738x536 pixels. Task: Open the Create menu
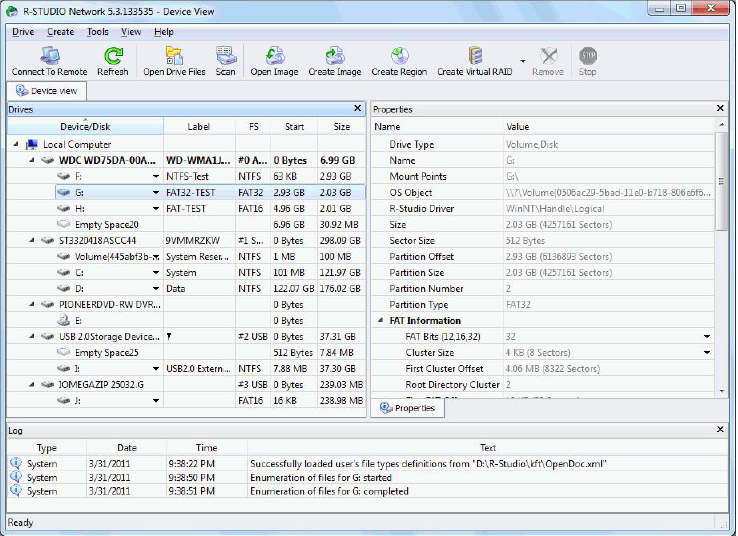tap(61, 32)
